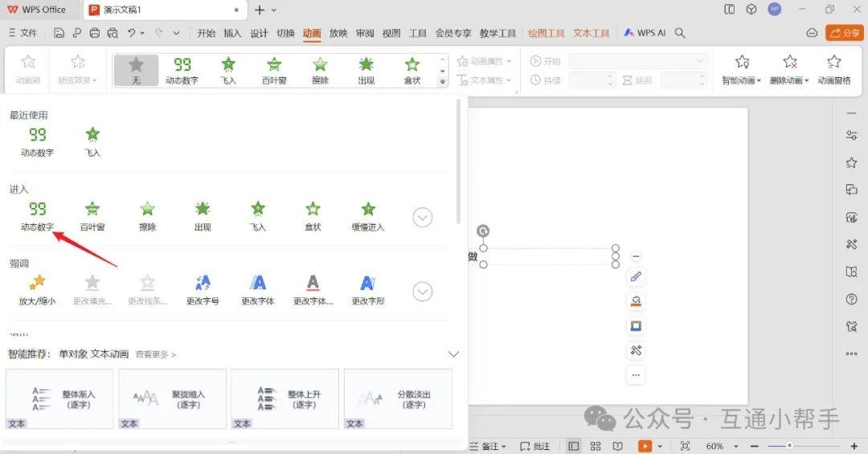
Task: Select the 更改字形 emphasis effect
Action: click(368, 290)
